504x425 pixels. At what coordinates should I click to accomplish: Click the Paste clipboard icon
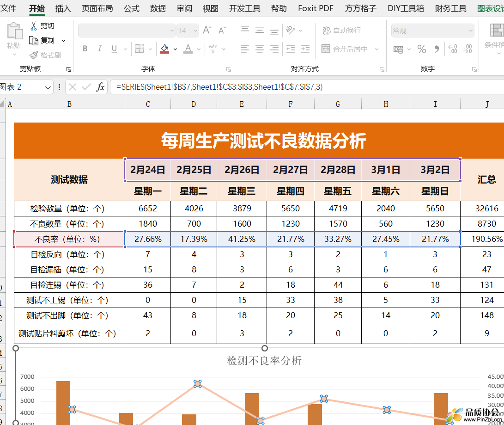click(x=14, y=31)
